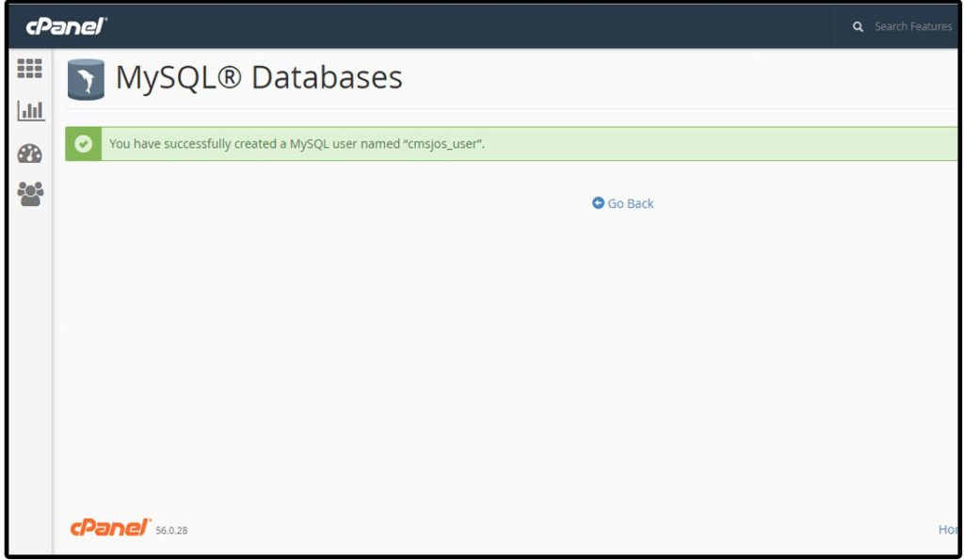Follow the Go Back link
964x560 pixels.
click(x=629, y=202)
